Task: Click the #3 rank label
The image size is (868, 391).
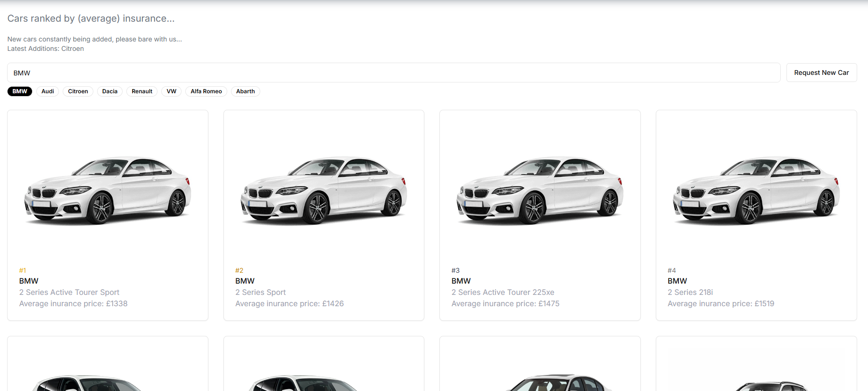Action: tap(455, 270)
